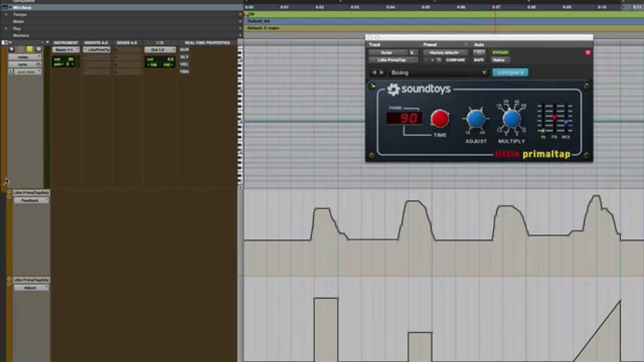Expand the Key ruler
Viewport: 644px width, 362px height.
[x=6, y=29]
